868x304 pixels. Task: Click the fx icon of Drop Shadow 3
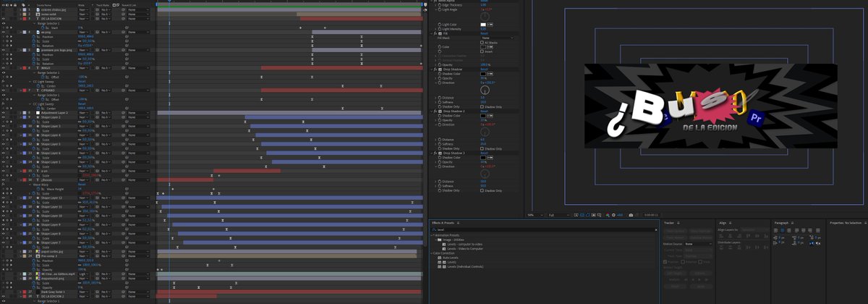[x=435, y=153]
